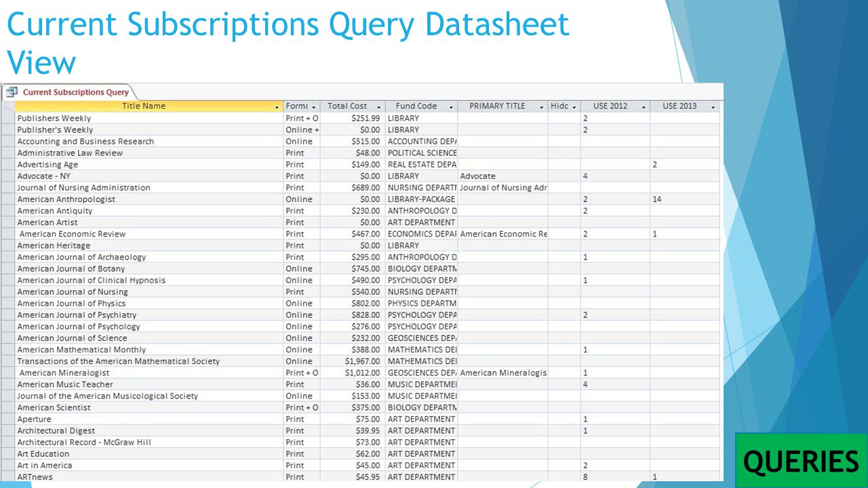This screenshot has width=868, height=488.
Task: Click 'LIBRARY-PACKAGE' fund code cell
Action: coord(421,199)
